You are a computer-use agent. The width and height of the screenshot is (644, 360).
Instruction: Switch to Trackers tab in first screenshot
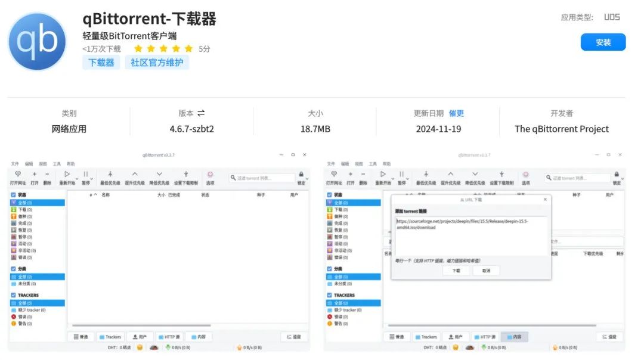(x=110, y=337)
